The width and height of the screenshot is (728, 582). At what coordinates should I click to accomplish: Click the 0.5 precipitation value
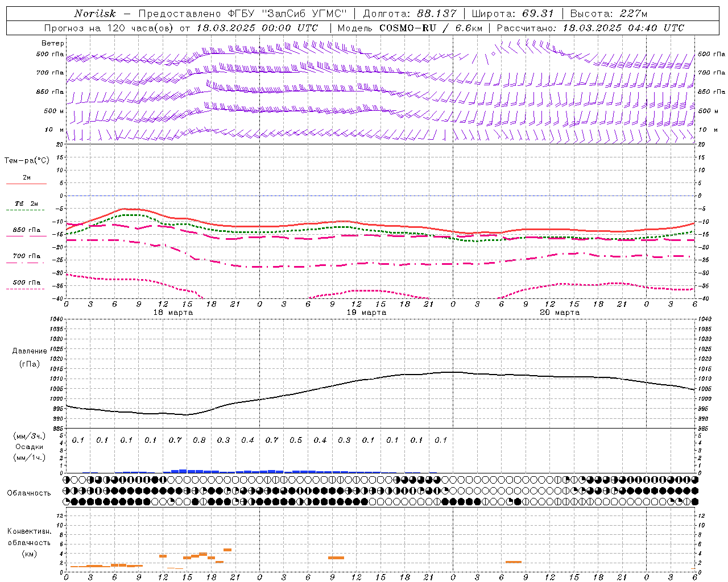click(296, 440)
